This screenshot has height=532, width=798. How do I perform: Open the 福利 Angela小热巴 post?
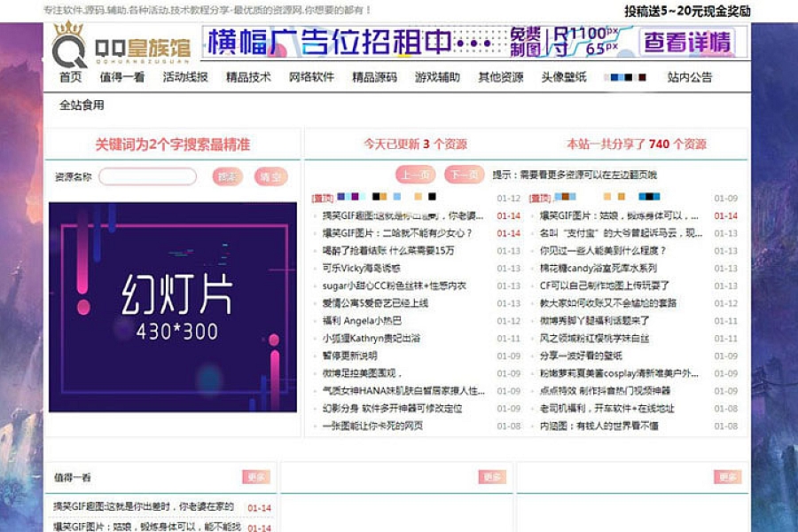tap(362, 321)
